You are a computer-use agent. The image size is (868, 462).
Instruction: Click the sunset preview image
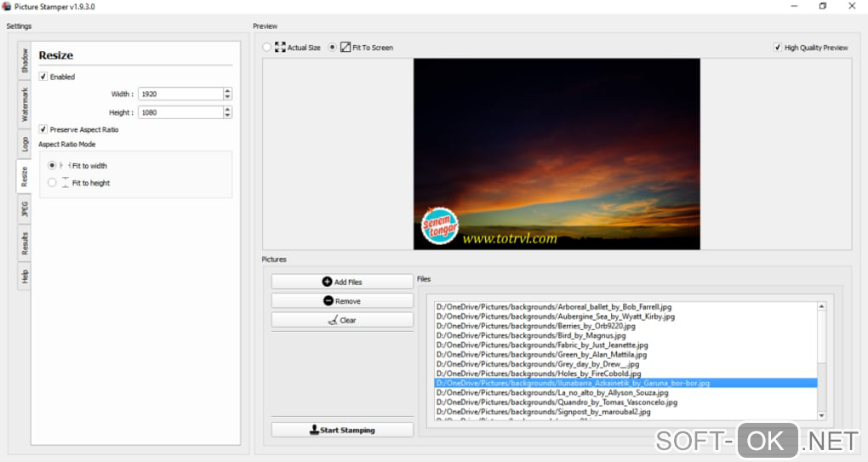click(x=557, y=154)
